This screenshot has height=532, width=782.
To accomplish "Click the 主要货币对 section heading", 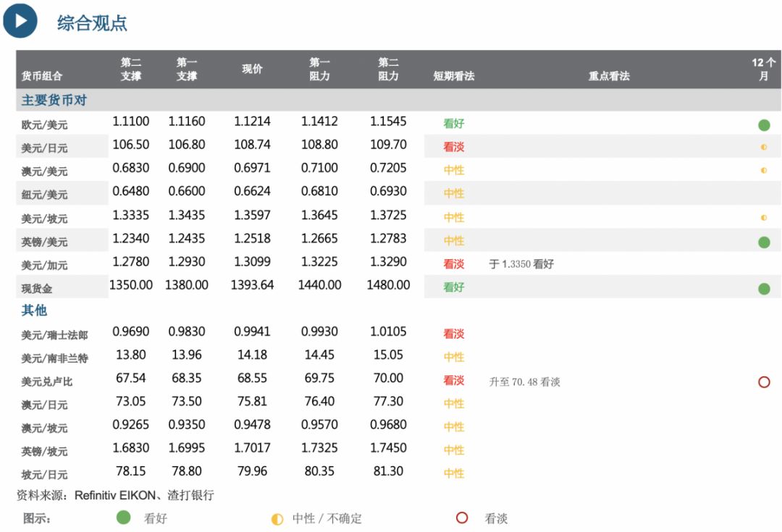I will 54,100.
